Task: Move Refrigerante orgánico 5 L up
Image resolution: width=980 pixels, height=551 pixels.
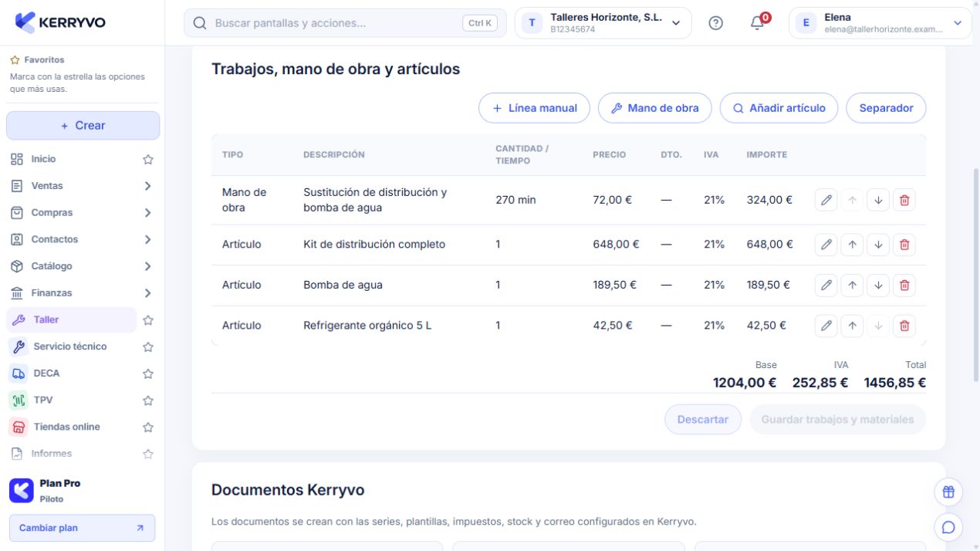Action: pyautogui.click(x=852, y=326)
